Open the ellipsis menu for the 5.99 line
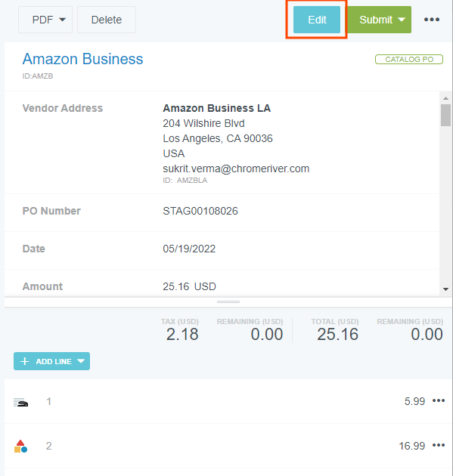 click(439, 401)
